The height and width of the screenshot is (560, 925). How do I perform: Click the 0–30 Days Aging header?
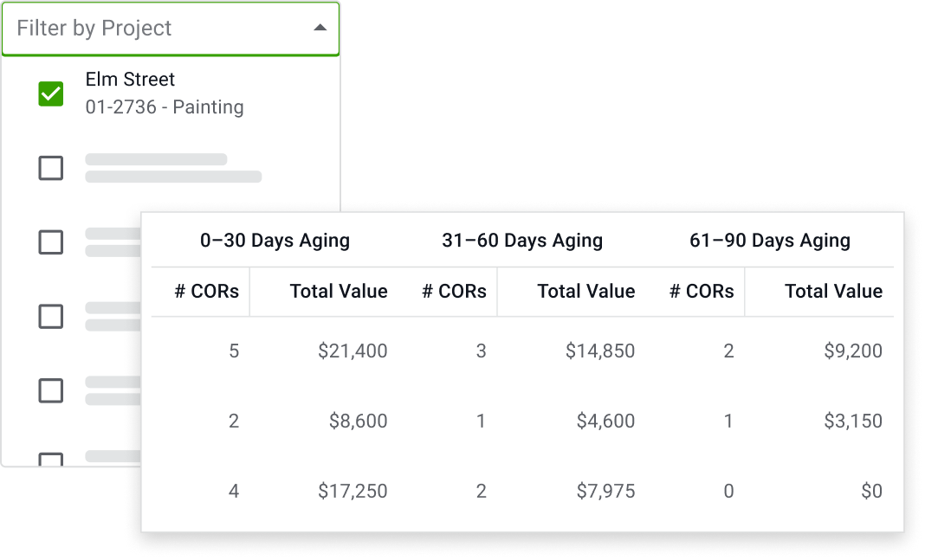tap(275, 241)
